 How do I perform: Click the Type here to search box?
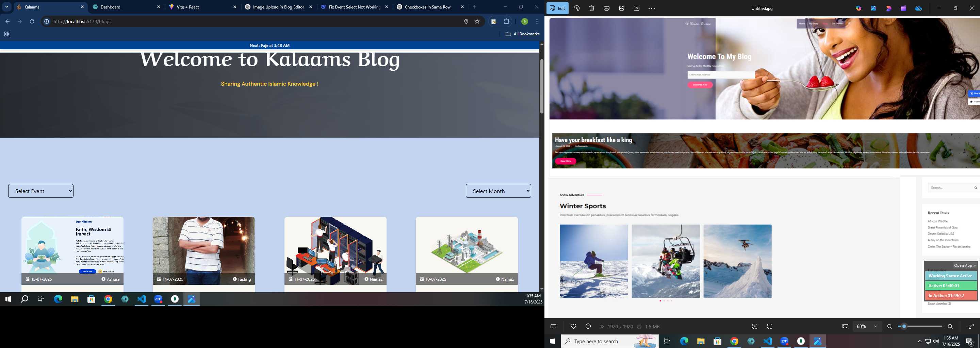[x=610, y=341]
